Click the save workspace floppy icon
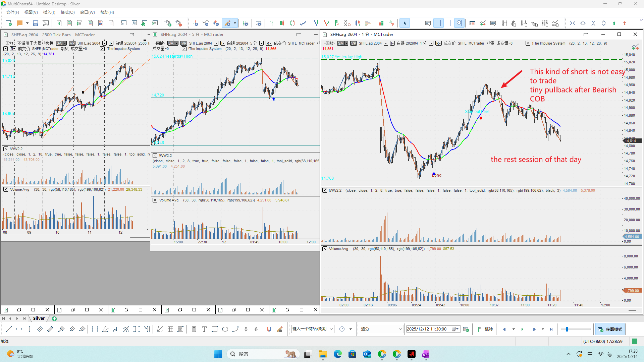Screen dimensions: 644x362 coord(35,23)
